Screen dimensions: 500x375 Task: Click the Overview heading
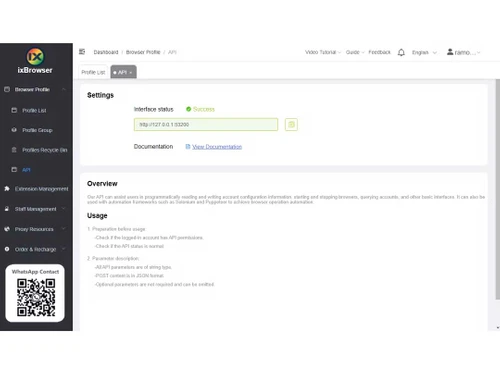point(102,184)
